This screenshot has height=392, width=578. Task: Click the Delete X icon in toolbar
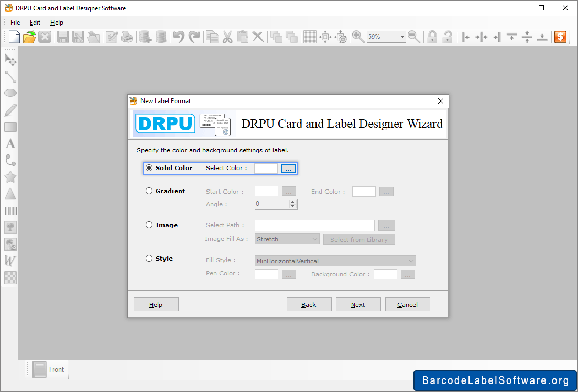click(x=258, y=37)
